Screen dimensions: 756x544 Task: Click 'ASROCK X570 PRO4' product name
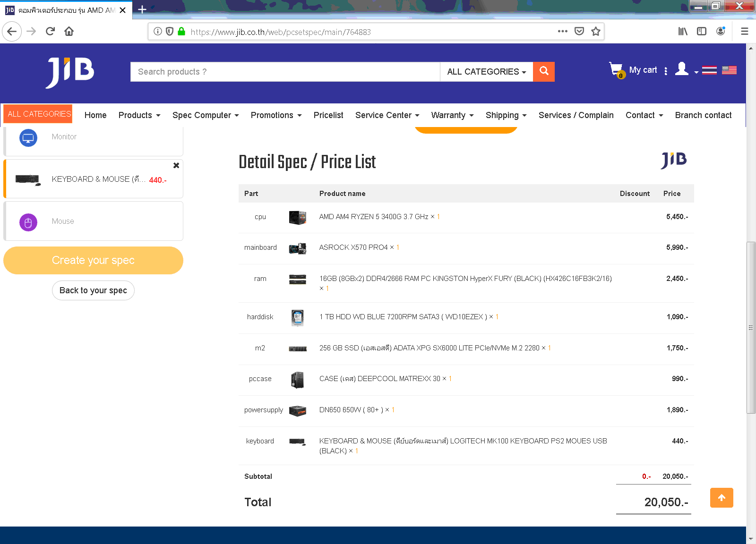(353, 247)
